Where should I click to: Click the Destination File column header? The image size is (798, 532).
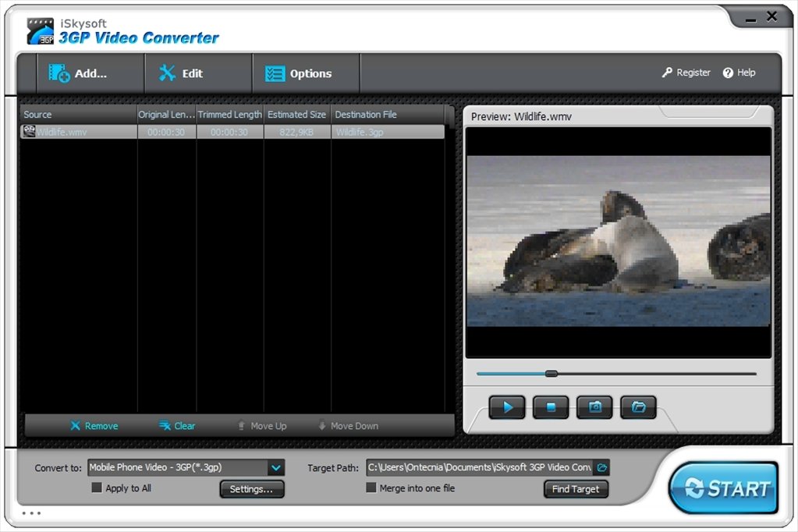click(387, 115)
